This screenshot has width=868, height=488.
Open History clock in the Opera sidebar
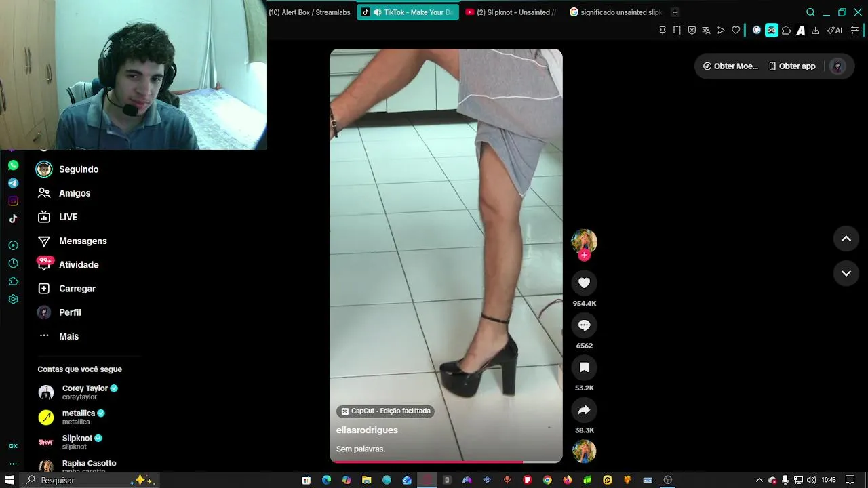tap(13, 264)
